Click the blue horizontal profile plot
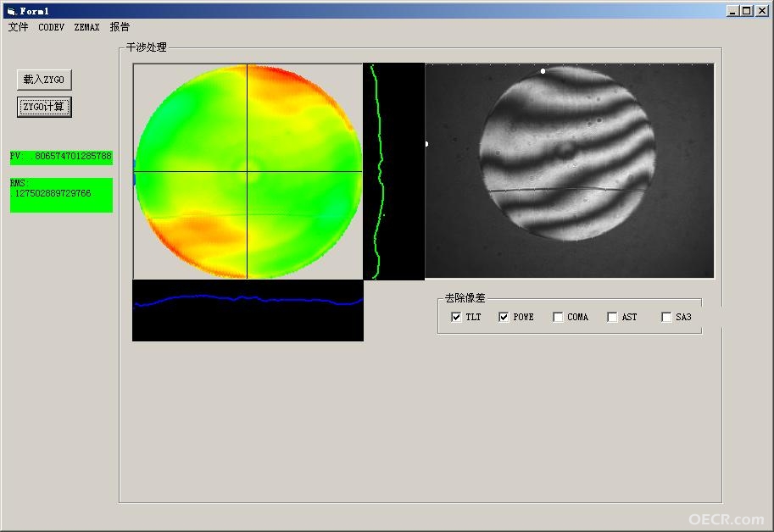Screen dimensions: 774x532 (x=248, y=310)
